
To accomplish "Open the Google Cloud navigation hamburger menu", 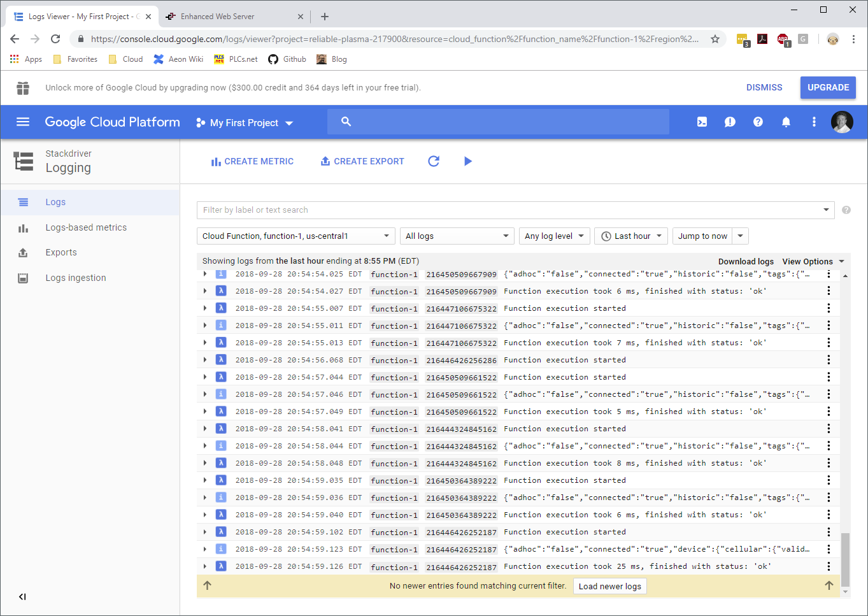I will click(23, 122).
